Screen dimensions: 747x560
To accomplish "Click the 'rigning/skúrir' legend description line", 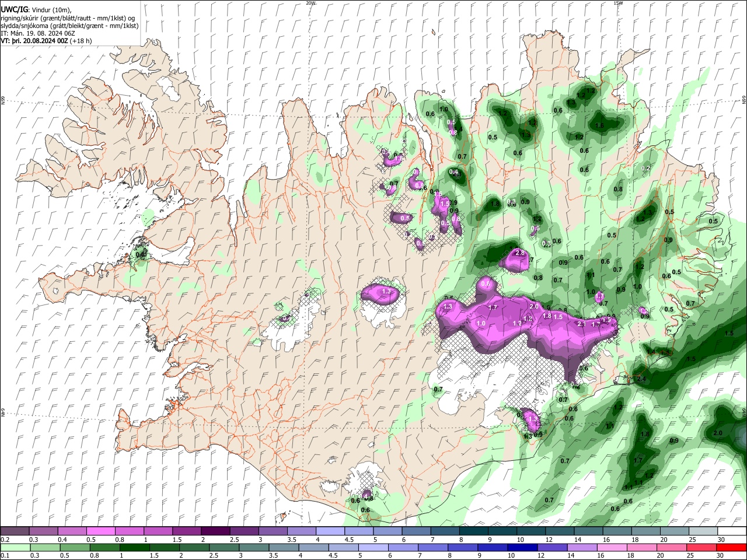I will point(68,18).
